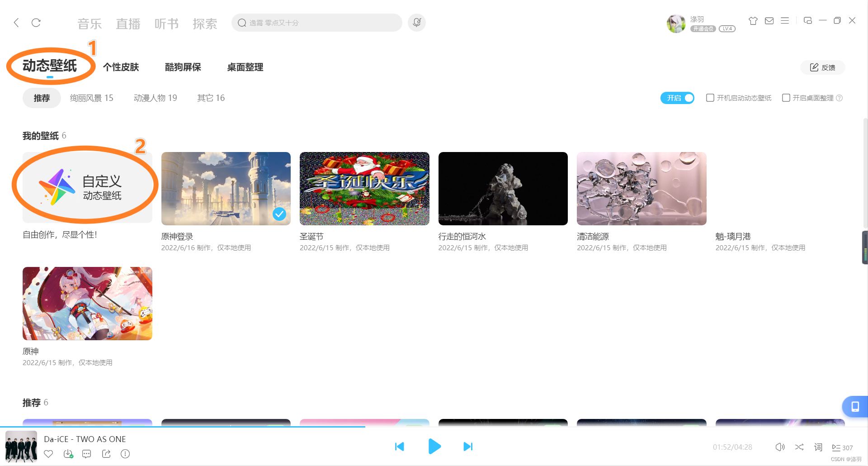Open the phone icon floating button

point(855,406)
